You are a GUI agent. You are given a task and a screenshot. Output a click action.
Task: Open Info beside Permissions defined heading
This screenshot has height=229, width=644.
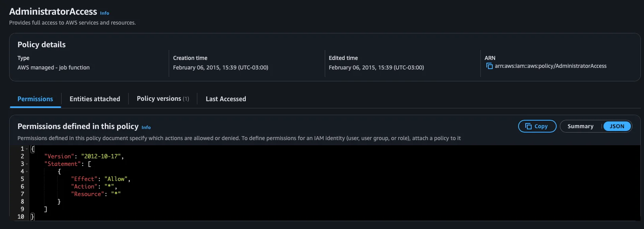[x=146, y=127]
